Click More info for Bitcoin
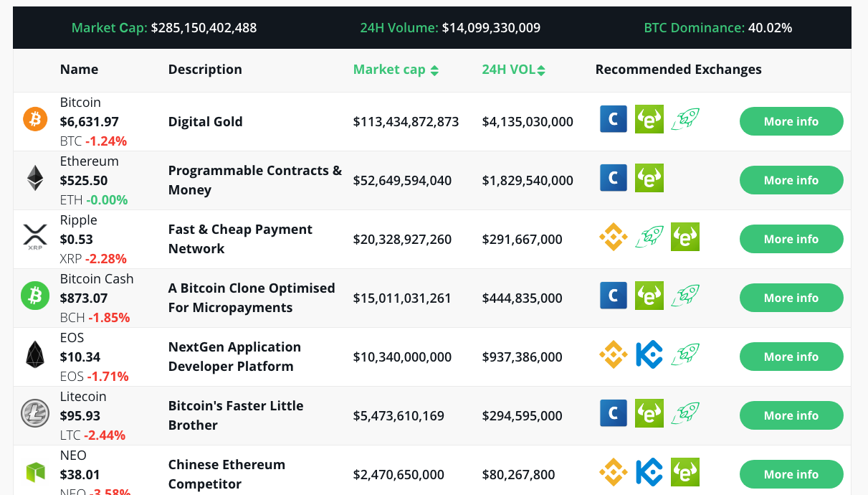868x495 pixels. (791, 121)
